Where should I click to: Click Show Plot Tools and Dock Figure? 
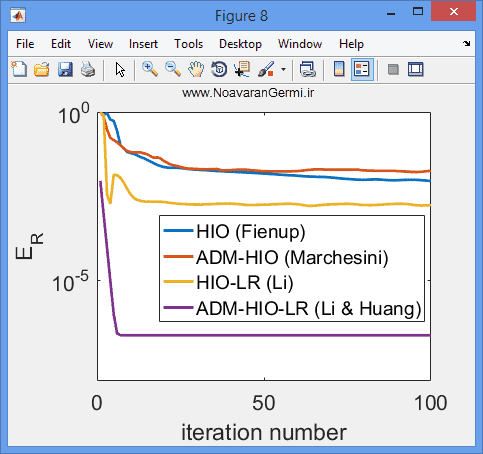click(x=416, y=69)
